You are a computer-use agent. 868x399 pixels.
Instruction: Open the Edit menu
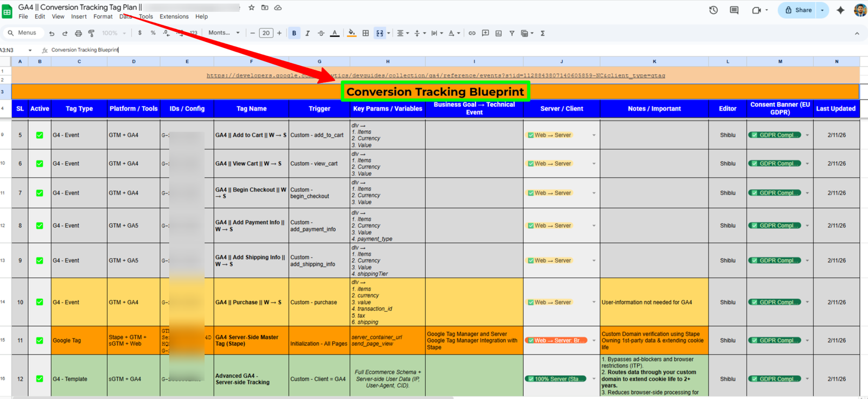[40, 17]
